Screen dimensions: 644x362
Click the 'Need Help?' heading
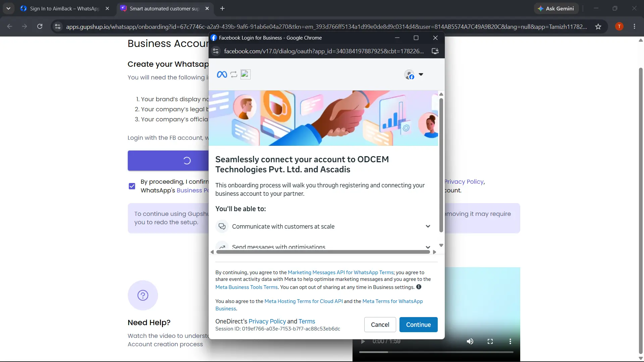click(x=149, y=322)
